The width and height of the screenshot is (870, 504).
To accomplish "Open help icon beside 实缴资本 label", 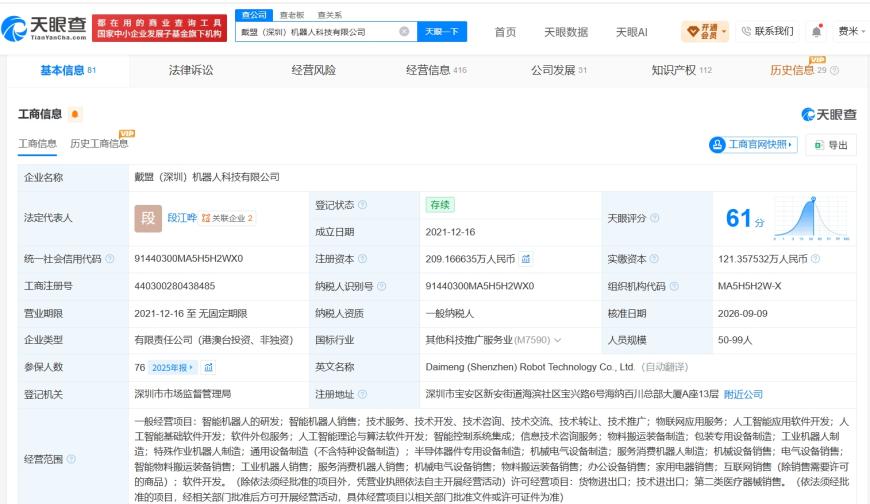I will [x=654, y=259].
